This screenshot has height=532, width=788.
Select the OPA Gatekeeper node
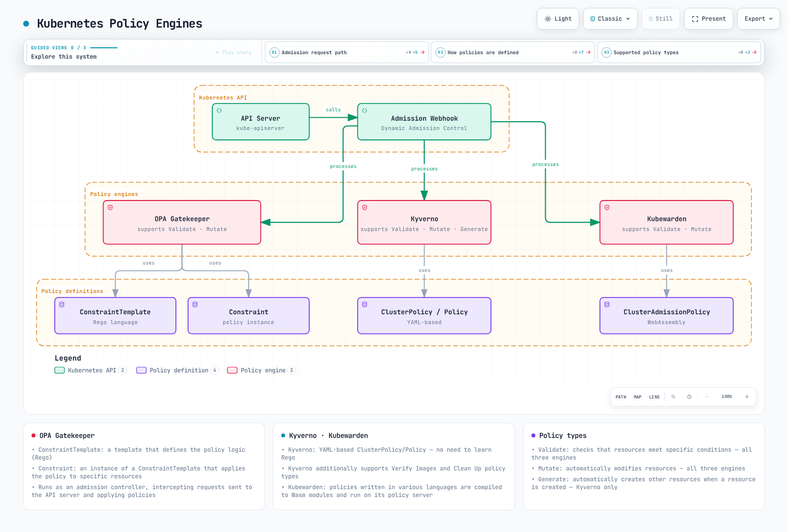[182, 222]
